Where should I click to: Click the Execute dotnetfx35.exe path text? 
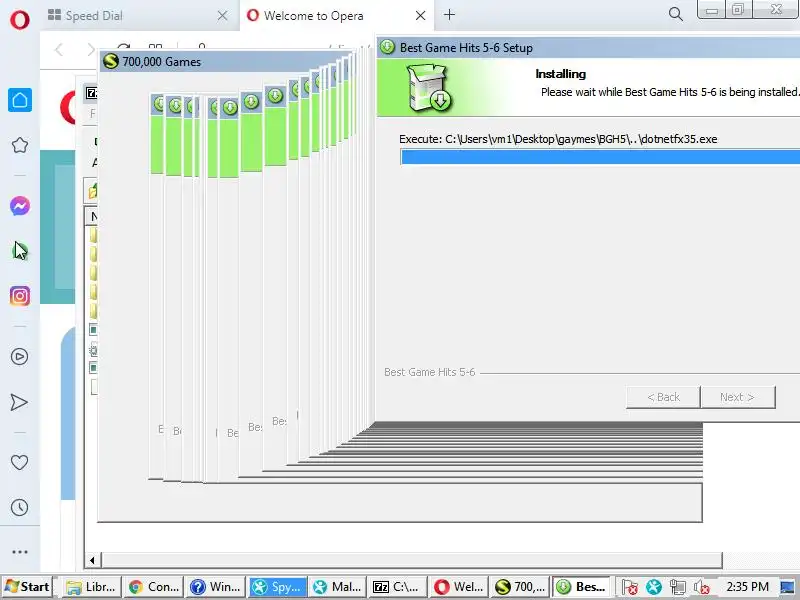click(558, 139)
